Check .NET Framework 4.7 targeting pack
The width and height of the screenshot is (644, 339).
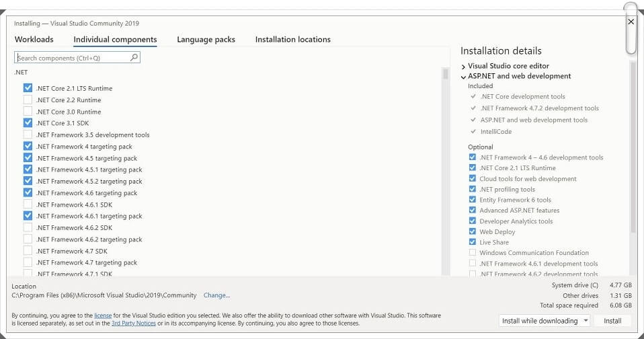(28, 262)
